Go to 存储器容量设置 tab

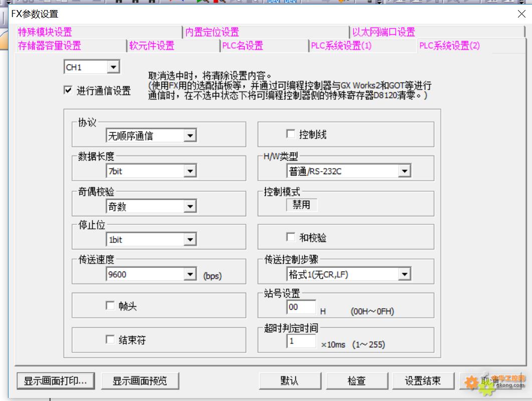71,46
